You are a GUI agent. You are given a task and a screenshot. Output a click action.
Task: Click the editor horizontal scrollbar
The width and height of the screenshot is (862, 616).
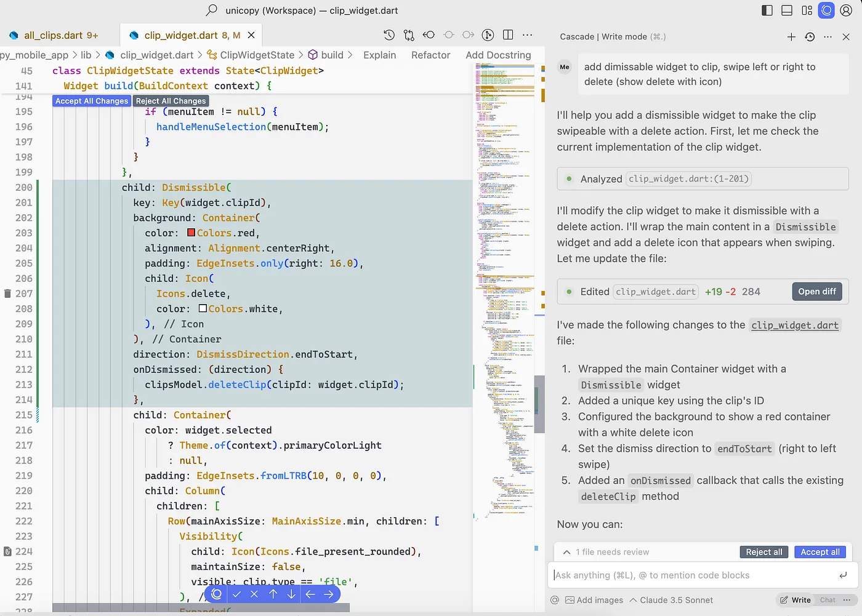click(201, 608)
